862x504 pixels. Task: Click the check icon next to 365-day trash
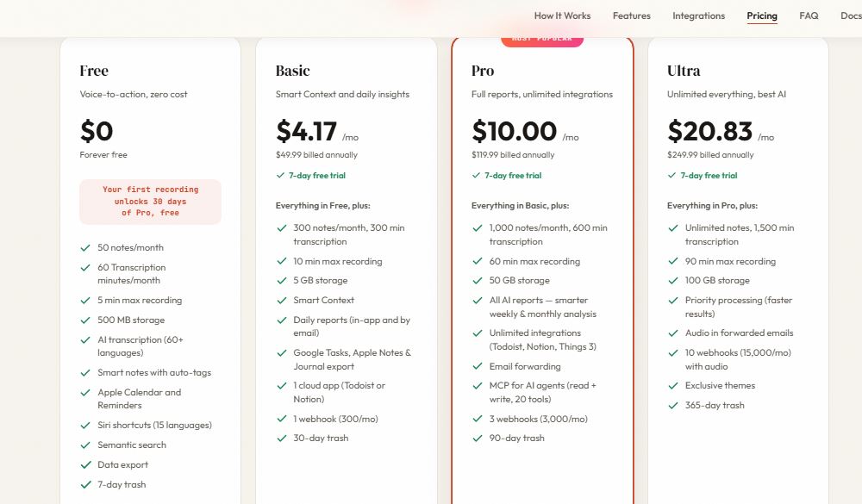click(673, 406)
